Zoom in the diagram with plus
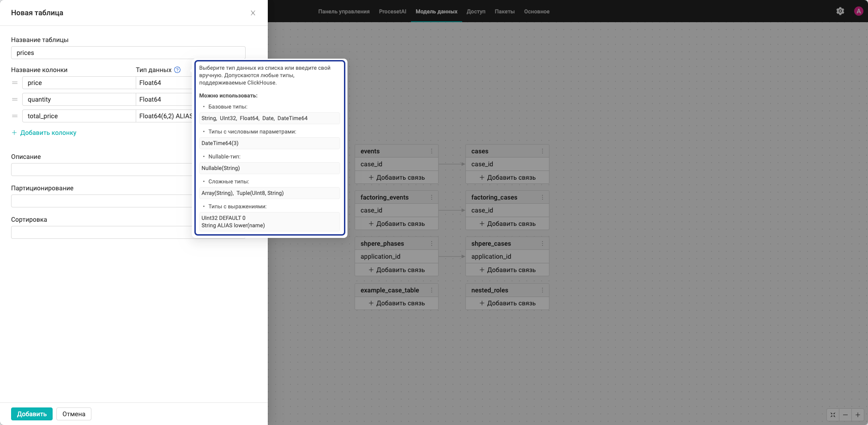Screen dimensions: 868x425 click(x=858, y=415)
